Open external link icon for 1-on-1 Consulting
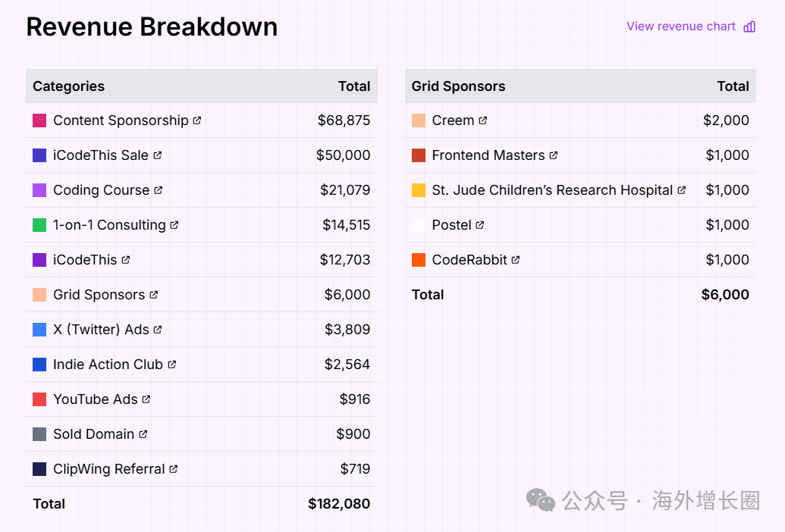 tap(174, 225)
